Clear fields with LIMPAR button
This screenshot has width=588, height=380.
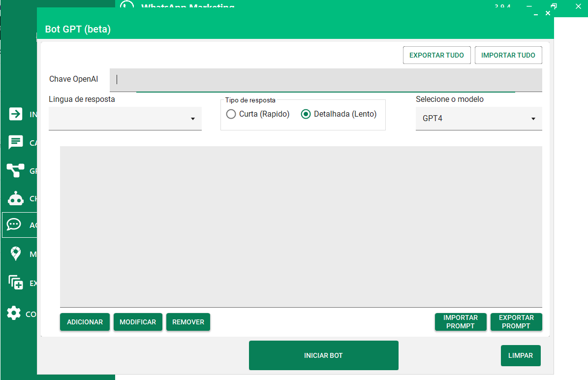[521, 355]
